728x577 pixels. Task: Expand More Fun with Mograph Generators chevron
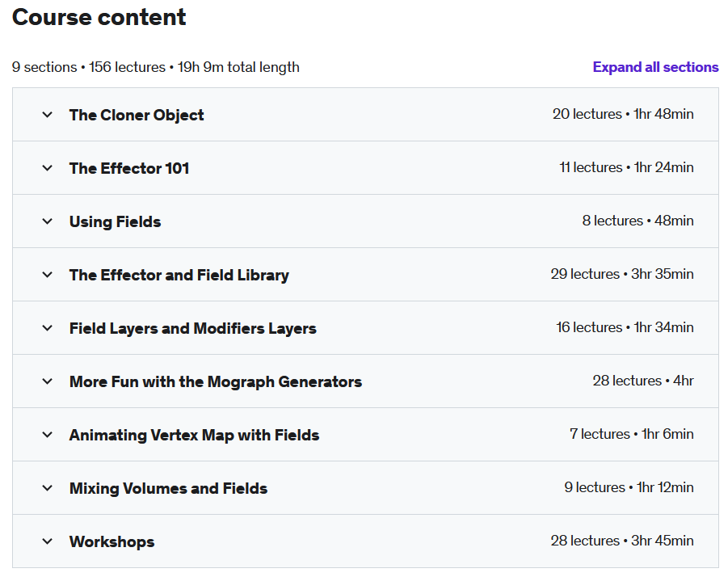click(x=48, y=381)
